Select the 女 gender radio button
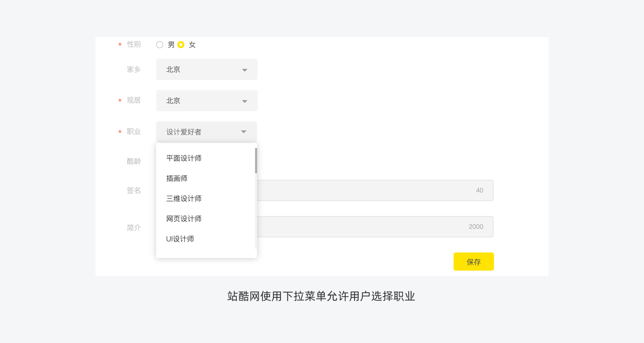Viewport: 644px width, 343px height. click(x=181, y=45)
